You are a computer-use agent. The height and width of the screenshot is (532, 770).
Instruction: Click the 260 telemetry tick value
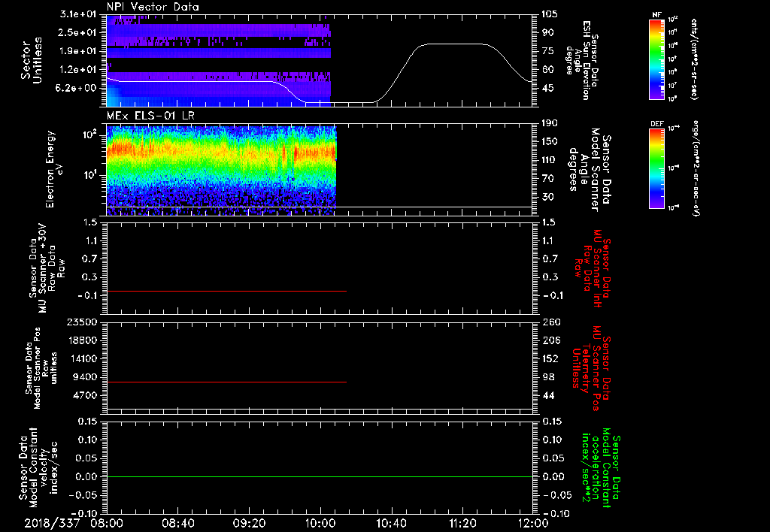coord(551,322)
